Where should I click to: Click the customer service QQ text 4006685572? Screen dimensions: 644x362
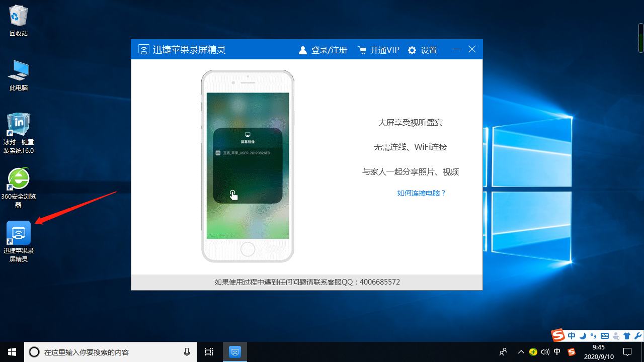tap(379, 282)
